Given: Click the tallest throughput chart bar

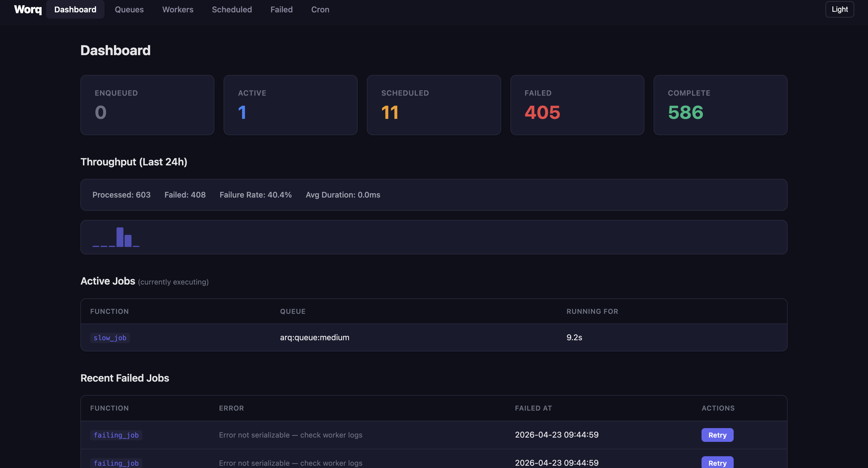Looking at the screenshot, I should pos(120,237).
